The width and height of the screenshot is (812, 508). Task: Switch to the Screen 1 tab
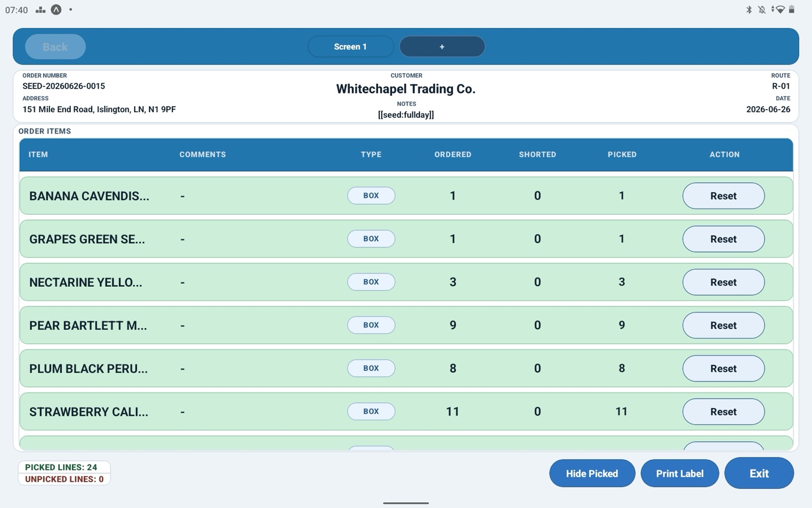(350, 46)
